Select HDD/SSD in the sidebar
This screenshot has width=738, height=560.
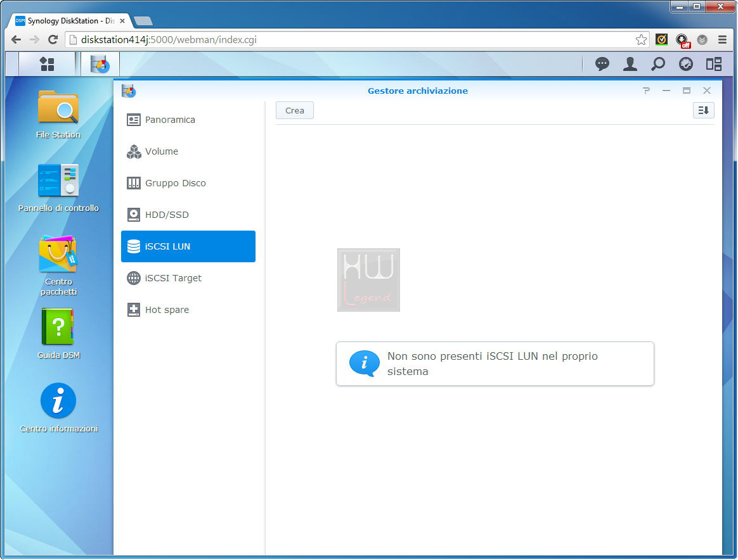[188, 215]
